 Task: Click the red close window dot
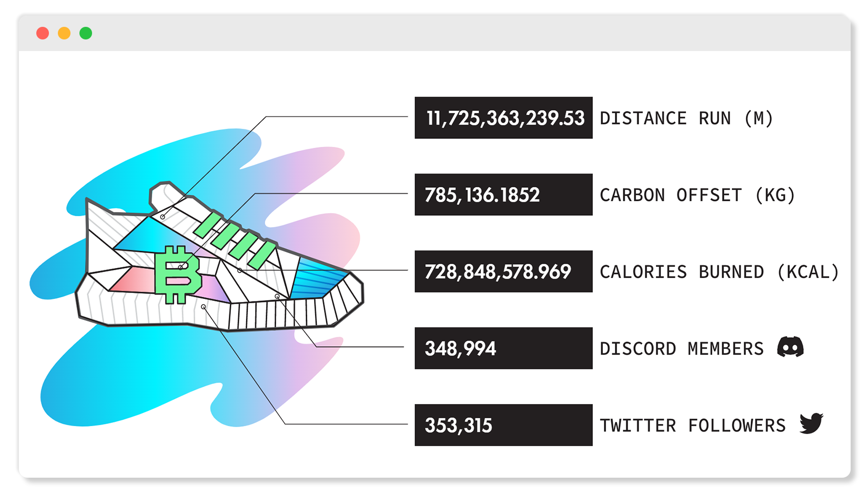tap(43, 34)
